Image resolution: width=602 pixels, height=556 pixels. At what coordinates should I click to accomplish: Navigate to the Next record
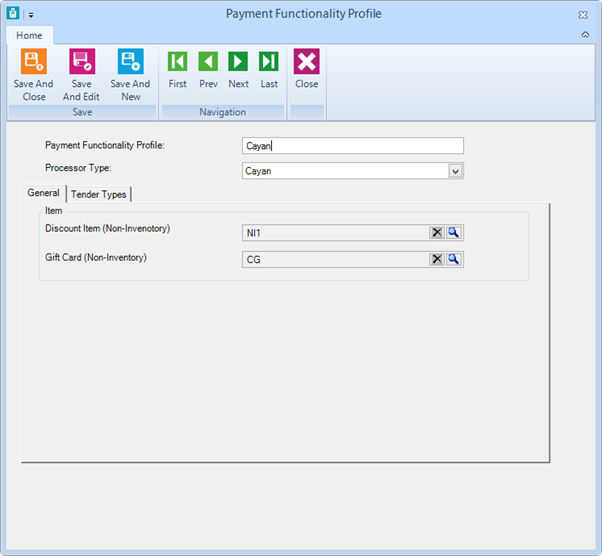(238, 61)
